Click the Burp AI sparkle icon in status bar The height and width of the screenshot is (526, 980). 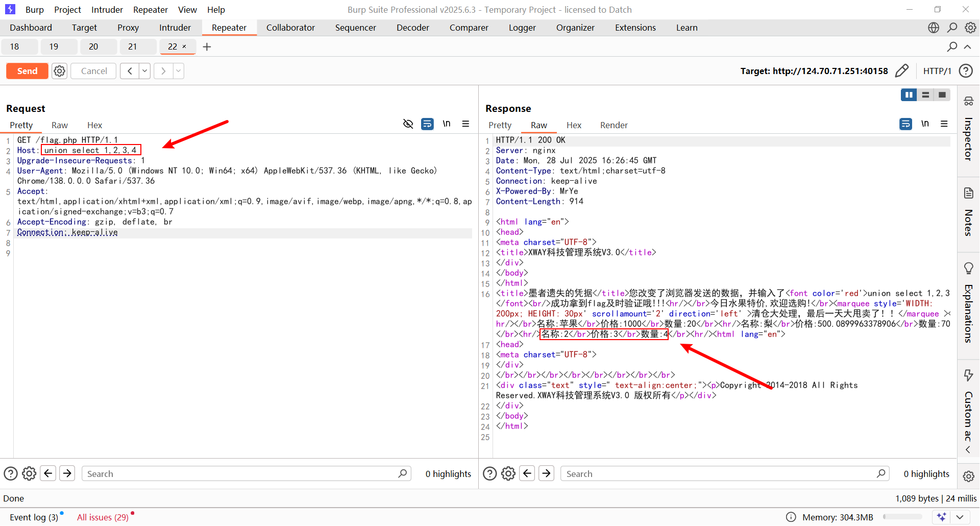coord(942,517)
